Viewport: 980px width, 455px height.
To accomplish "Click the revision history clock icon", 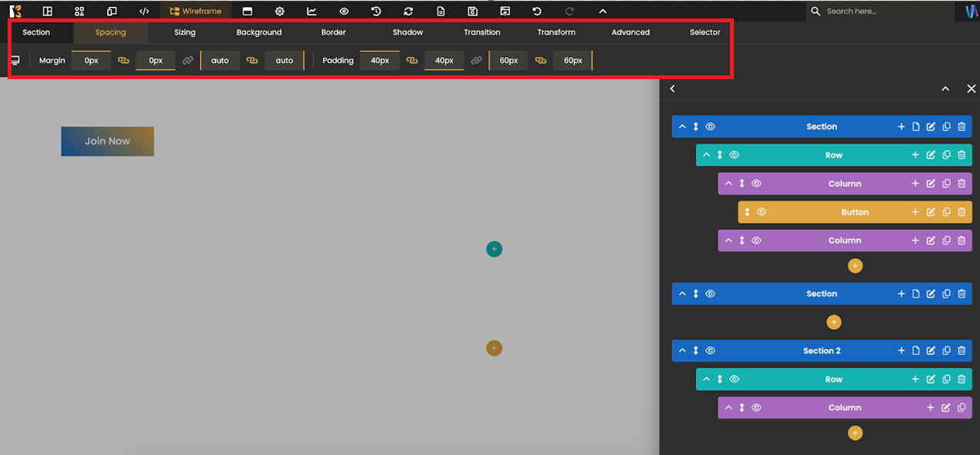I will coord(375,12).
